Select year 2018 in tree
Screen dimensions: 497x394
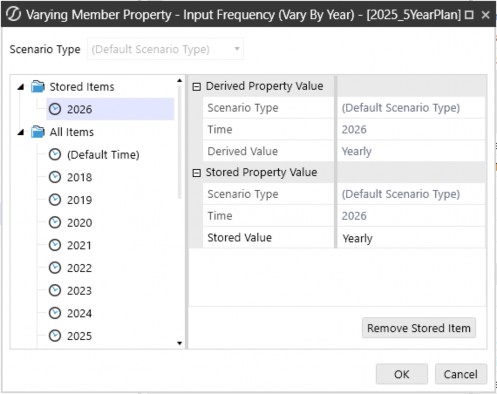coord(79,177)
